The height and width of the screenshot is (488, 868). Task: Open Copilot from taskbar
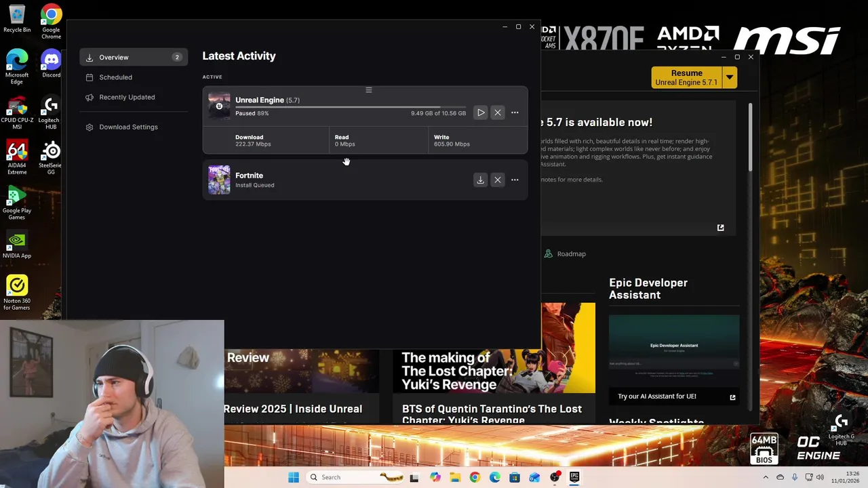click(x=435, y=477)
